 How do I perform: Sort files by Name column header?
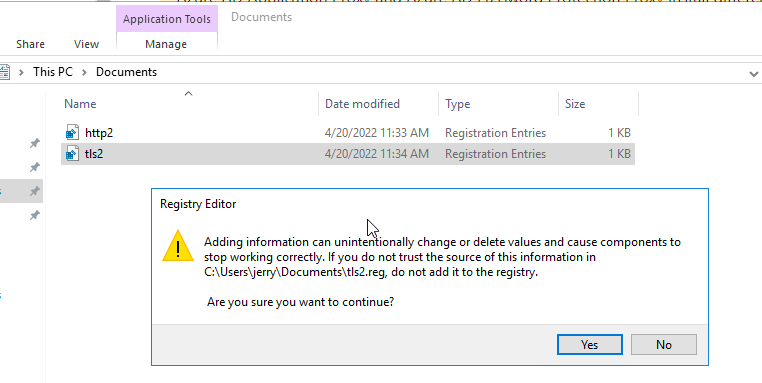pyautogui.click(x=80, y=104)
